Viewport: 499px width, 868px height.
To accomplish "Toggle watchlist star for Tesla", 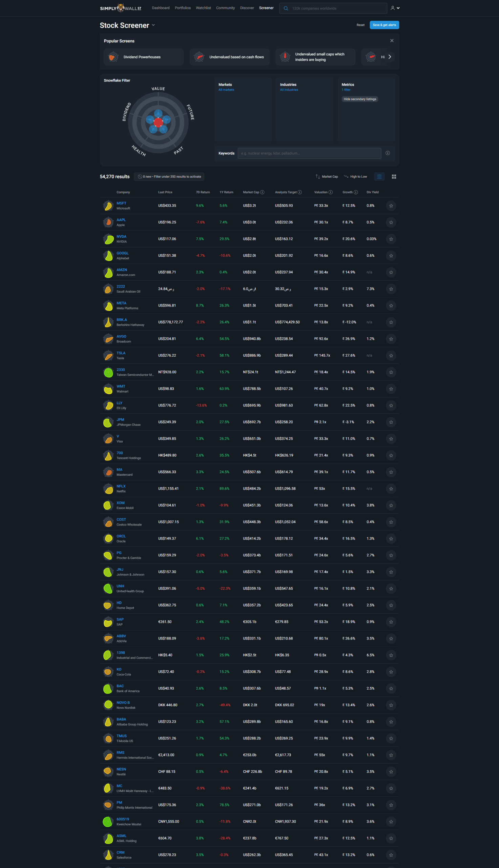I will (391, 355).
